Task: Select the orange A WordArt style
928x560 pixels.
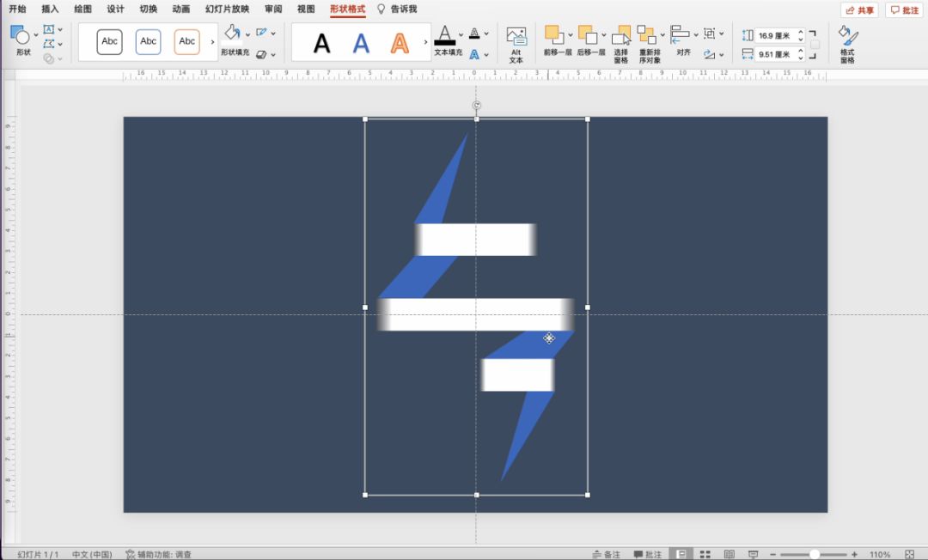Action: [400, 43]
